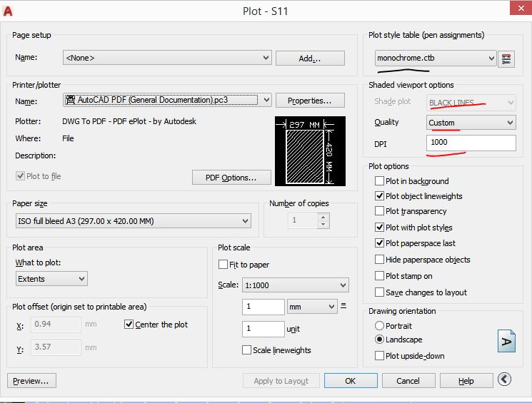The image size is (532, 403).
Task: Click the Add... page setup button
Action: tap(310, 58)
